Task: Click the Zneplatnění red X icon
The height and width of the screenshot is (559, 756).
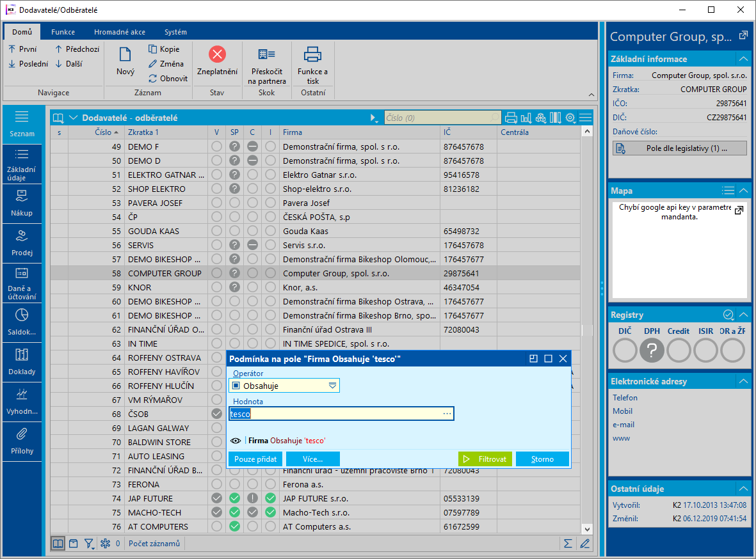Action: click(x=217, y=54)
